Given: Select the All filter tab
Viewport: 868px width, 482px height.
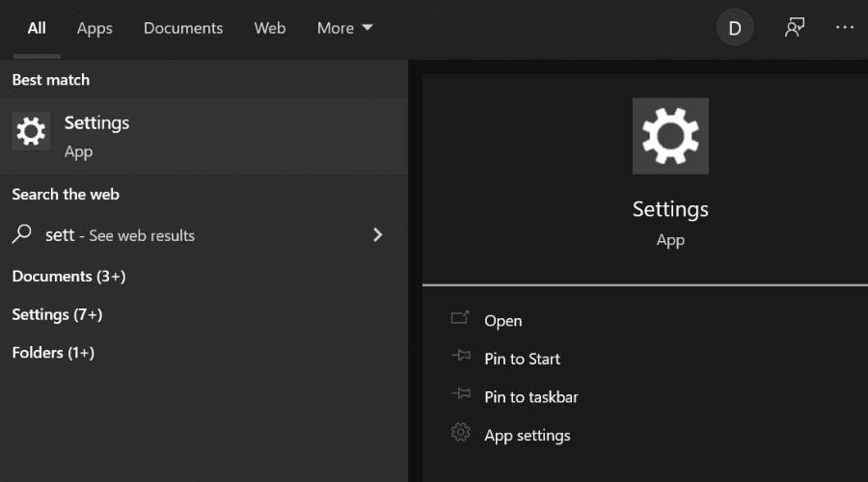Looking at the screenshot, I should (x=37, y=28).
